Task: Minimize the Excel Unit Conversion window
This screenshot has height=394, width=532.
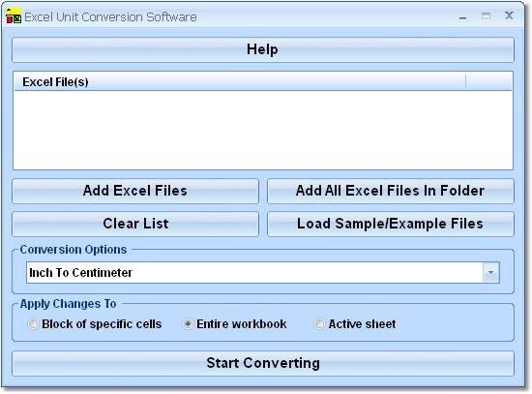Action: [x=462, y=16]
